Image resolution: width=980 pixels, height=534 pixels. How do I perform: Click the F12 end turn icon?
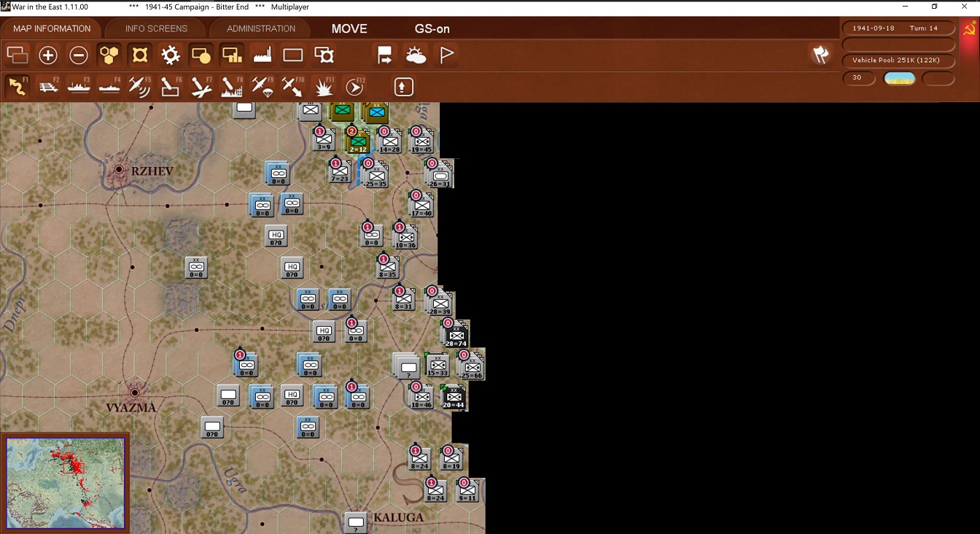[354, 86]
